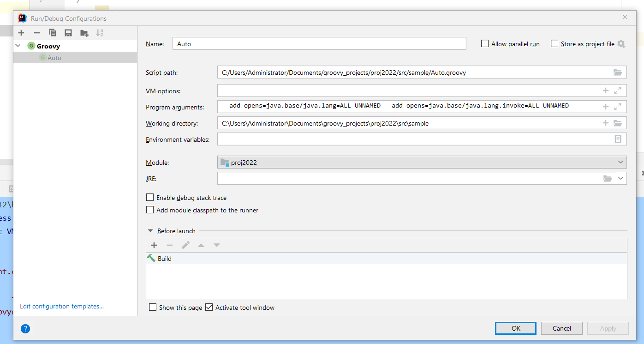Screen dimensions: 644x344
Task: Uncheck Activate tool window
Action: (209, 307)
